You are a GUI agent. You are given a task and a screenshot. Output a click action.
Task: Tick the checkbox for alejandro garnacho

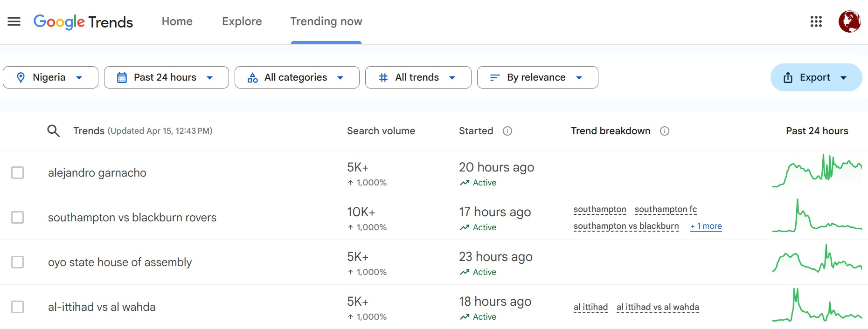18,173
